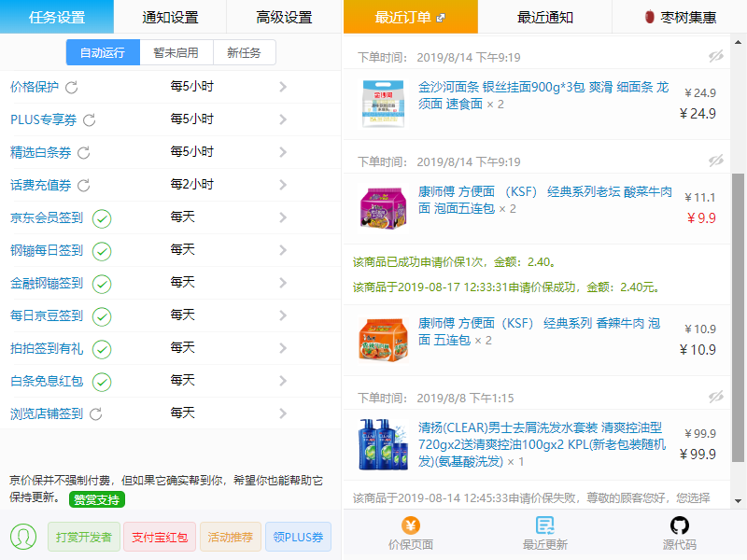Click the refresh icon beside 浏览店铺签到

click(x=95, y=413)
